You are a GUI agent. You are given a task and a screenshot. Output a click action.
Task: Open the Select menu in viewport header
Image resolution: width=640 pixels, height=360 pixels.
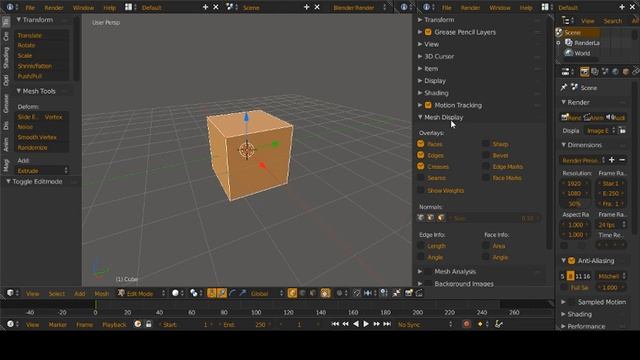tap(57, 293)
